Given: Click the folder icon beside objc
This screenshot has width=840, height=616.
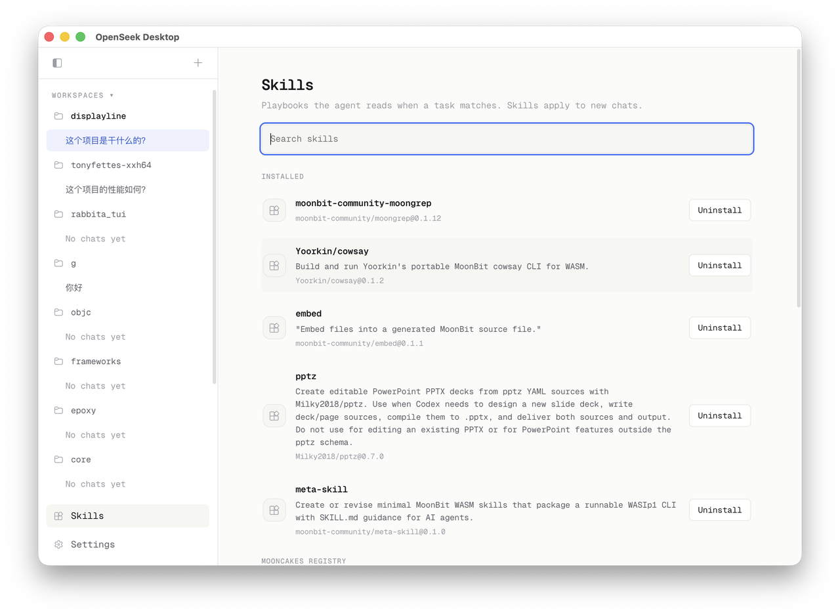Looking at the screenshot, I should coord(58,312).
